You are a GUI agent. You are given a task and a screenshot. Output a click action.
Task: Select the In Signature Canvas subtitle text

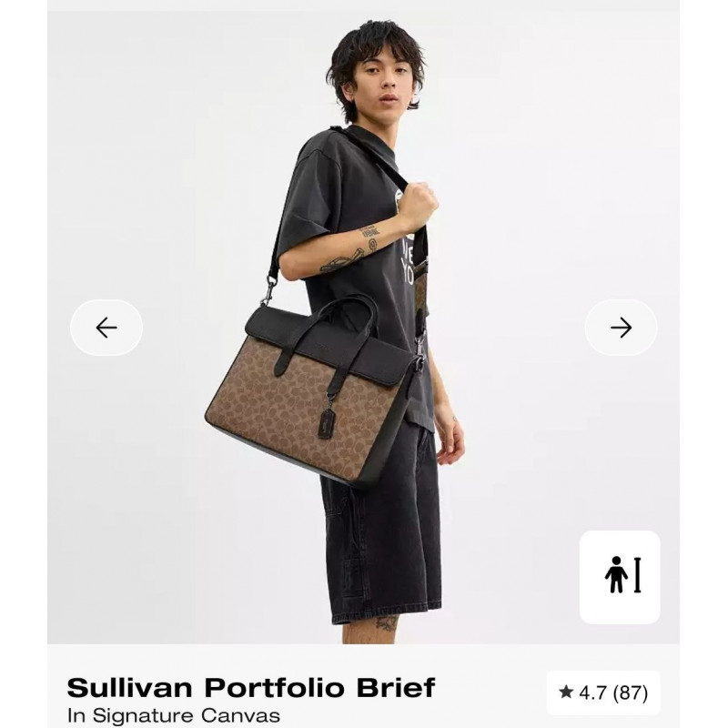pyautogui.click(x=174, y=715)
